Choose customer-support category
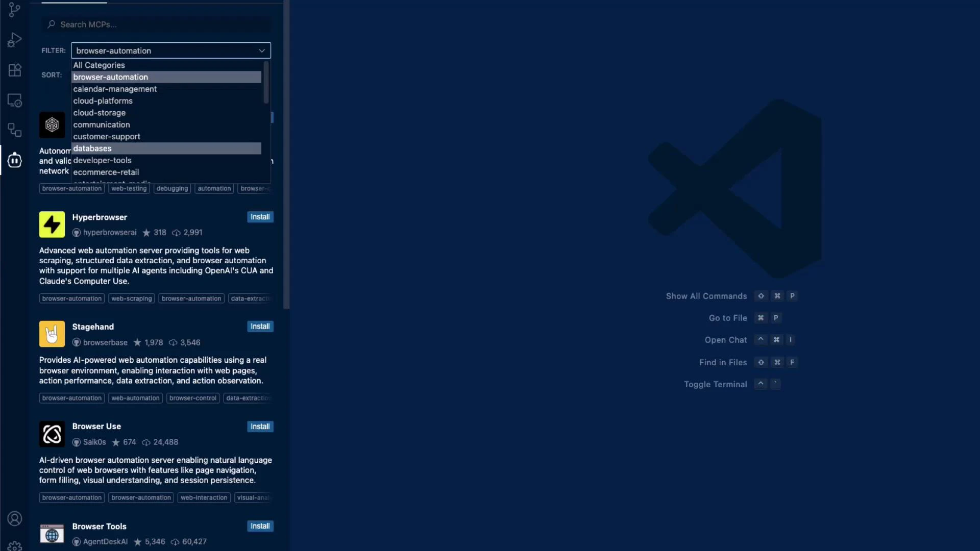 click(167, 137)
